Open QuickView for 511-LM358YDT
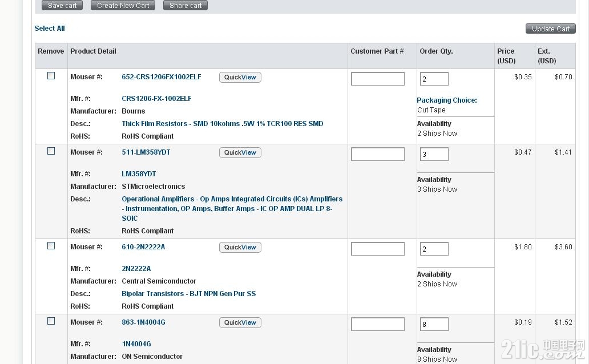The image size is (589, 364). click(240, 152)
